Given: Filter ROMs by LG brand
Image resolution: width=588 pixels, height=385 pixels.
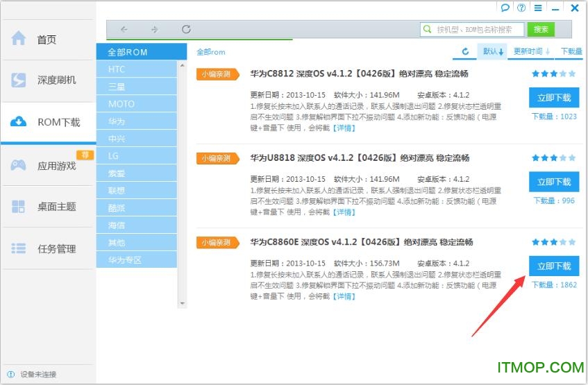Looking at the screenshot, I should click(137, 156).
